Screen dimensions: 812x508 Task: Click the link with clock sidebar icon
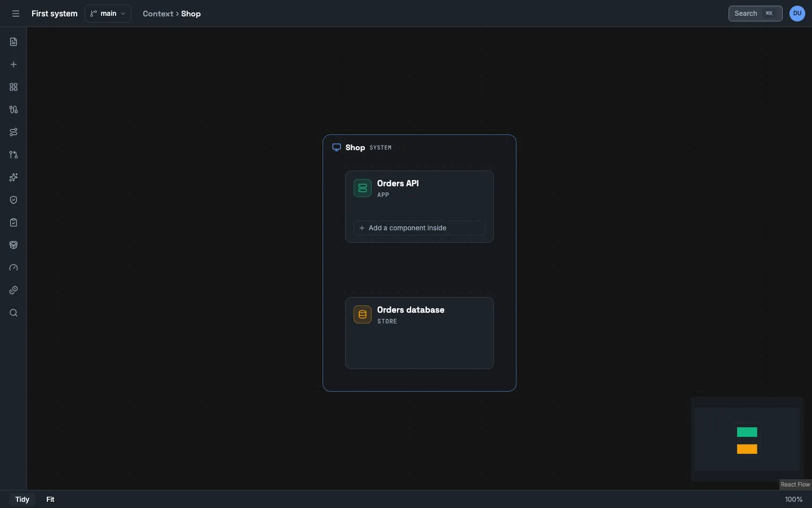coord(14,290)
